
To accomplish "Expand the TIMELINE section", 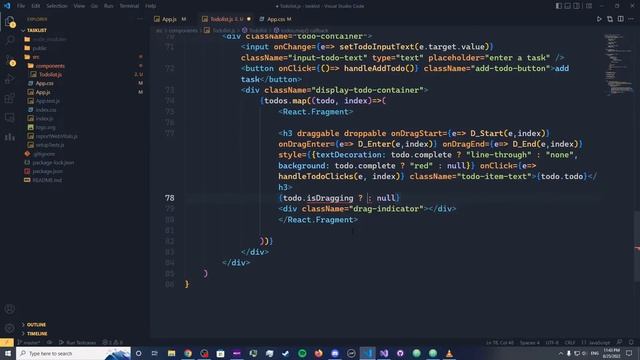I will (x=37, y=334).
